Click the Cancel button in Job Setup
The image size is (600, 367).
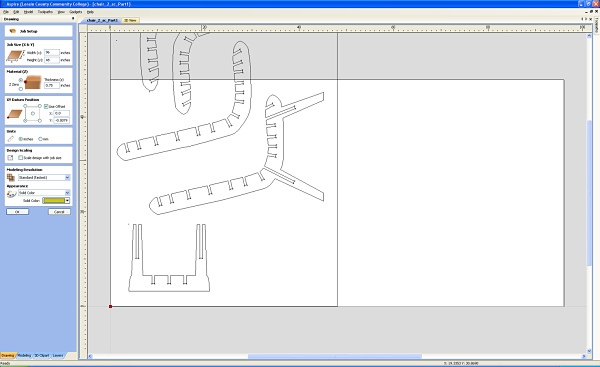(x=59, y=212)
